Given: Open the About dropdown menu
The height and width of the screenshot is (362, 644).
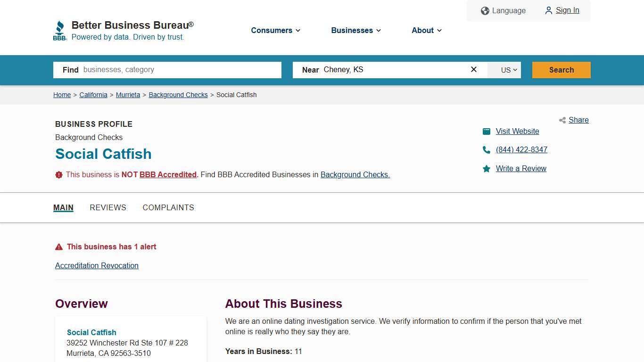Looking at the screenshot, I should click(x=426, y=30).
